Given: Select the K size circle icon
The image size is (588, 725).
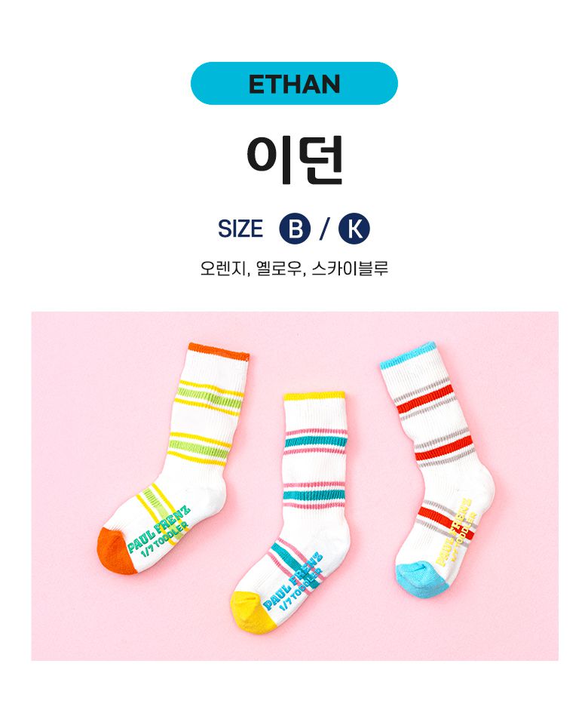Looking at the screenshot, I should coord(354,229).
